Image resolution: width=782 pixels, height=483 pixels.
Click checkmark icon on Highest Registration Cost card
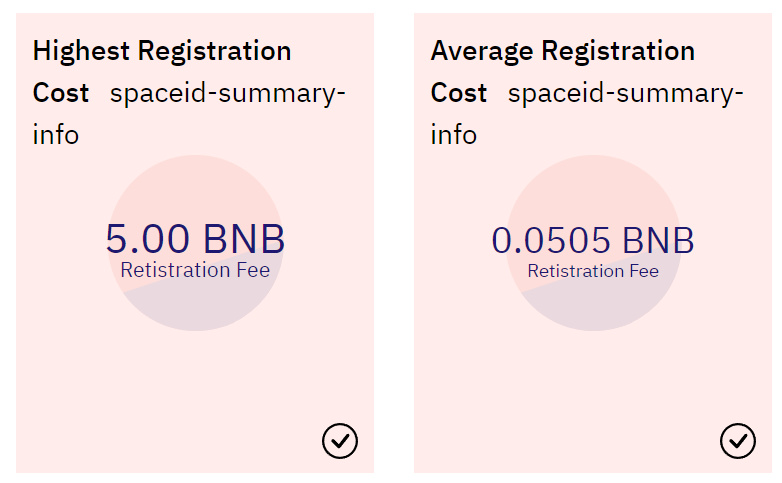point(340,440)
